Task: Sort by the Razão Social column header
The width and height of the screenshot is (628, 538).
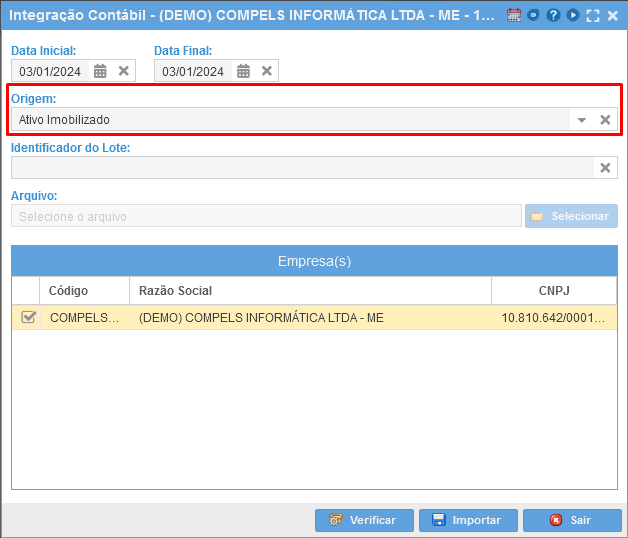Action: point(310,290)
